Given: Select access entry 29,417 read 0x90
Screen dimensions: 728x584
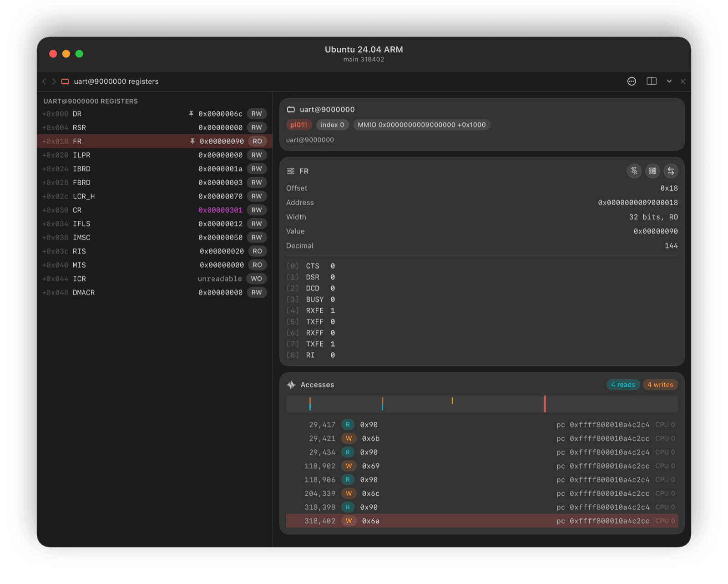Looking at the screenshot, I should 482,425.
